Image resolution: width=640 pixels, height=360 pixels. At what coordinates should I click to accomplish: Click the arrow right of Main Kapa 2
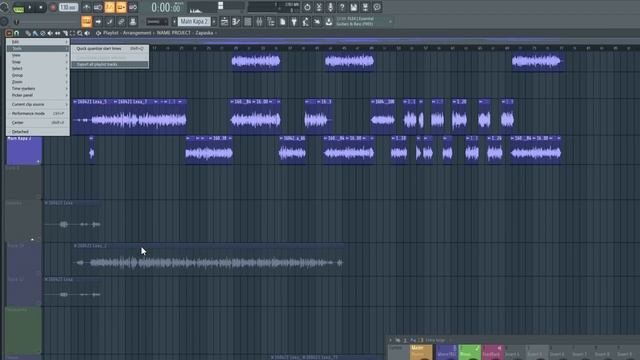pos(214,22)
